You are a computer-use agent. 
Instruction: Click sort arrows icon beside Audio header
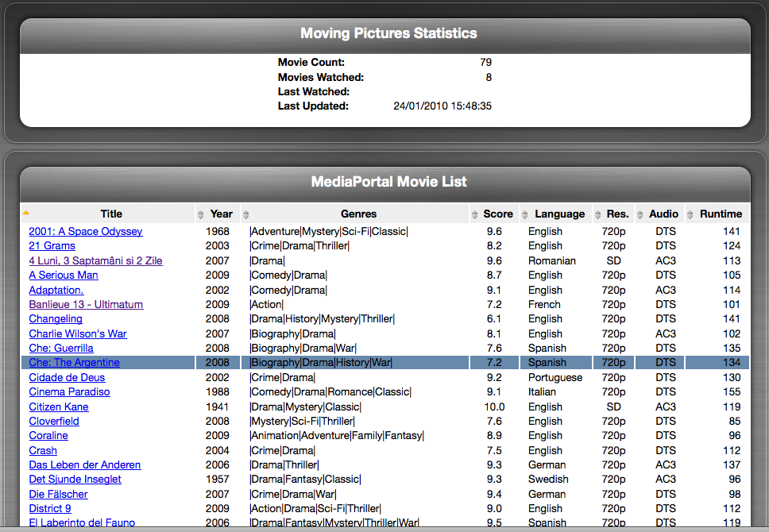coord(640,214)
